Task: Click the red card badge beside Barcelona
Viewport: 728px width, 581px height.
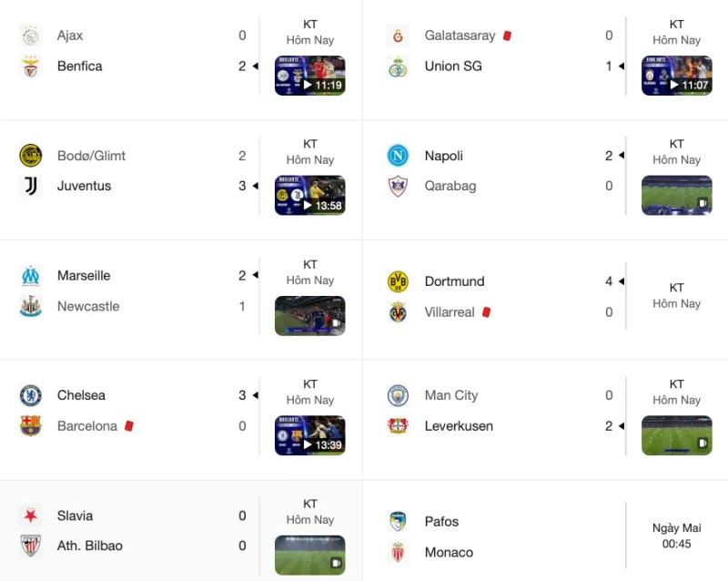Action: tap(127, 425)
